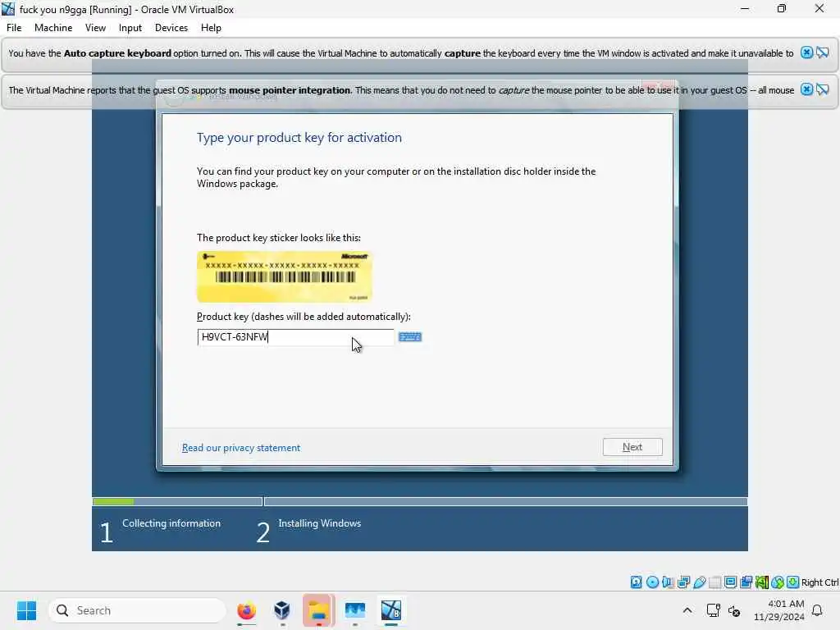Click the Next button in setup dialog

632,447
